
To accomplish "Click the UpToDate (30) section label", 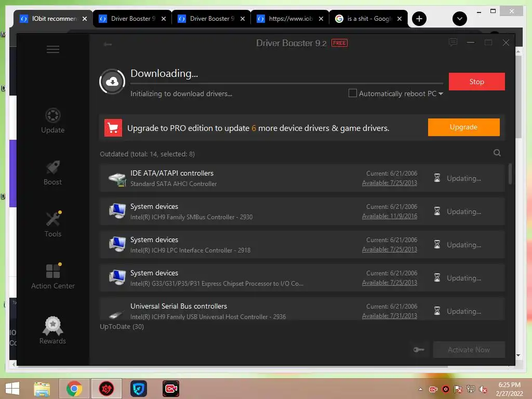I will [122, 326].
